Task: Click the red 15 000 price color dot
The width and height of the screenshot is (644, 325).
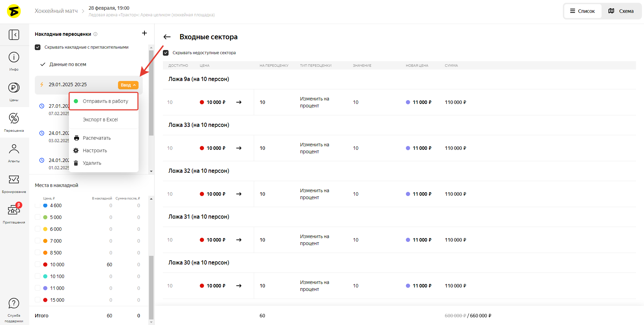Action: [x=45, y=300]
